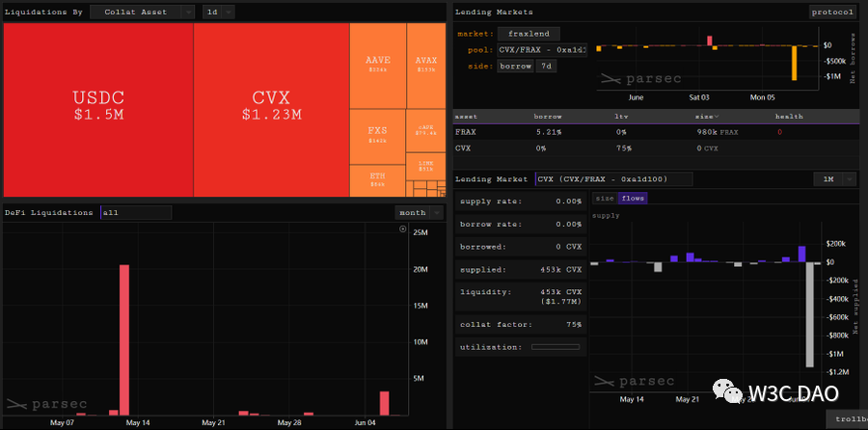The image size is (868, 430).
Task: Click the liquidity 453k CVX ($1.77M) row
Action: tap(521, 297)
